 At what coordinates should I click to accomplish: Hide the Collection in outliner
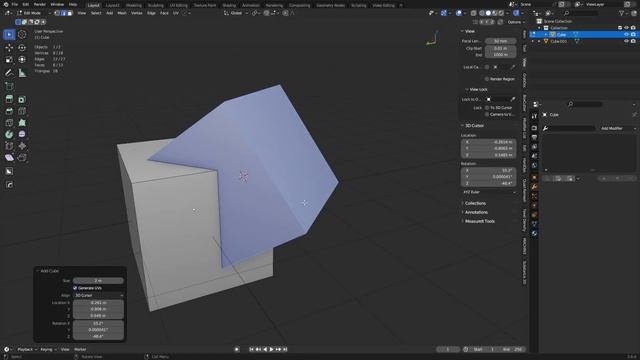click(x=627, y=28)
